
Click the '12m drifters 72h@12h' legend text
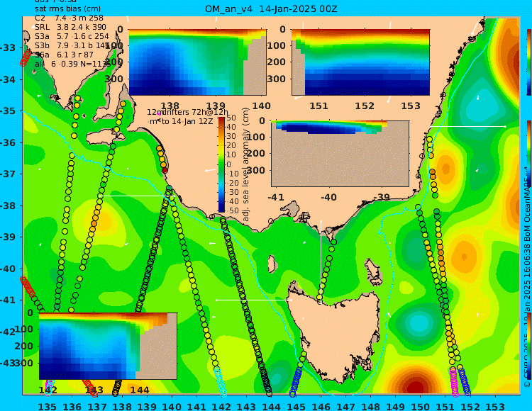click(188, 112)
